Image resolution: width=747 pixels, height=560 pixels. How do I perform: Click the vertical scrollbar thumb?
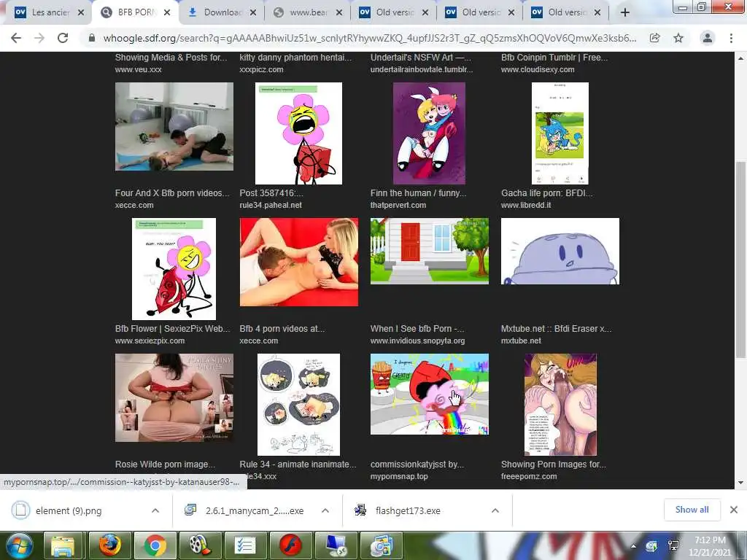(x=741, y=260)
